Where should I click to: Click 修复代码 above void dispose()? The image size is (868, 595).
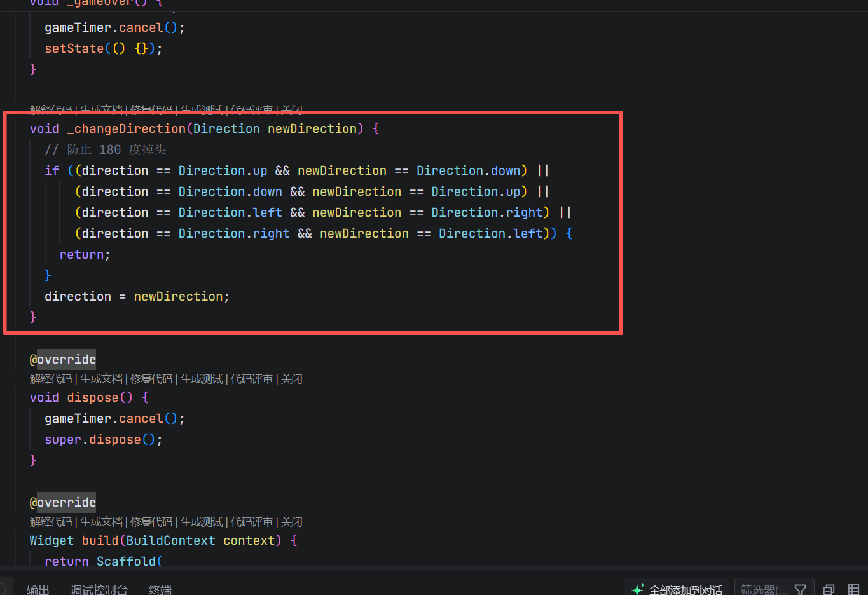click(151, 379)
